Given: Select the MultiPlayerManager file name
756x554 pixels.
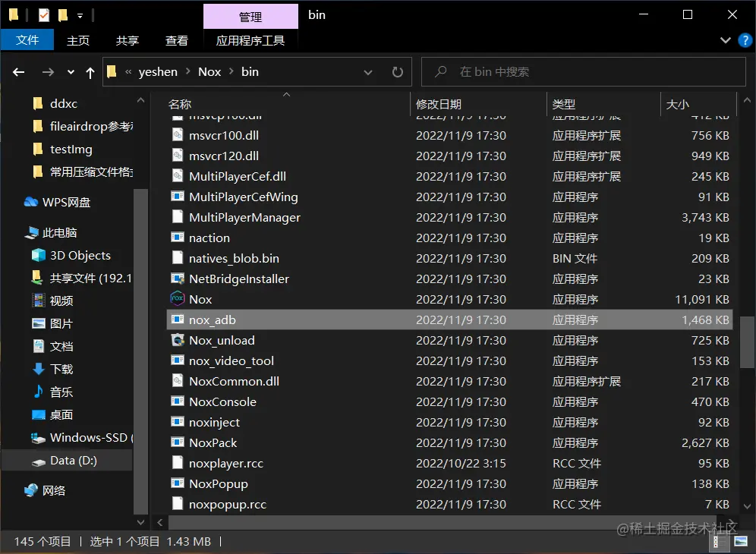Looking at the screenshot, I should click(x=244, y=218).
